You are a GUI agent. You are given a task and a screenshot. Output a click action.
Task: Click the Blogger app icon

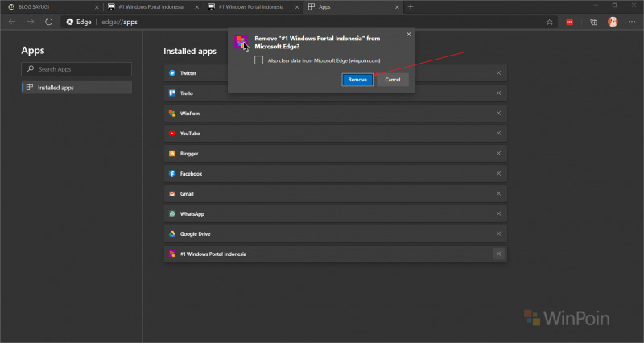(x=172, y=154)
